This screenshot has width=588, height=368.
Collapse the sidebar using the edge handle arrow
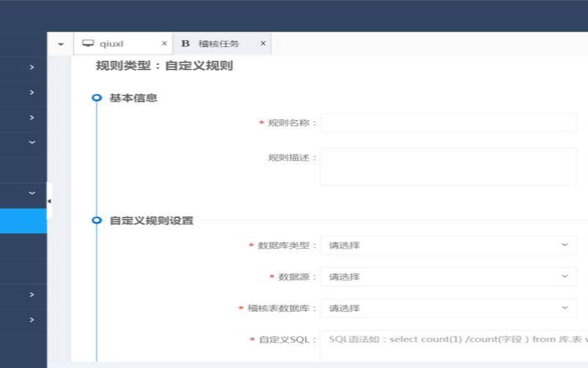pyautogui.click(x=49, y=201)
